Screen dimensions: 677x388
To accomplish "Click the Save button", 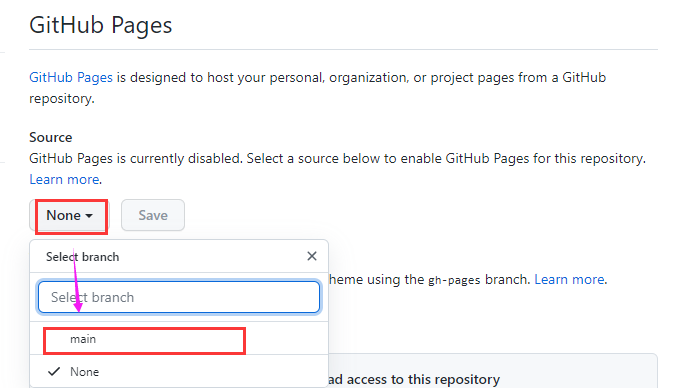I will pyautogui.click(x=153, y=215).
